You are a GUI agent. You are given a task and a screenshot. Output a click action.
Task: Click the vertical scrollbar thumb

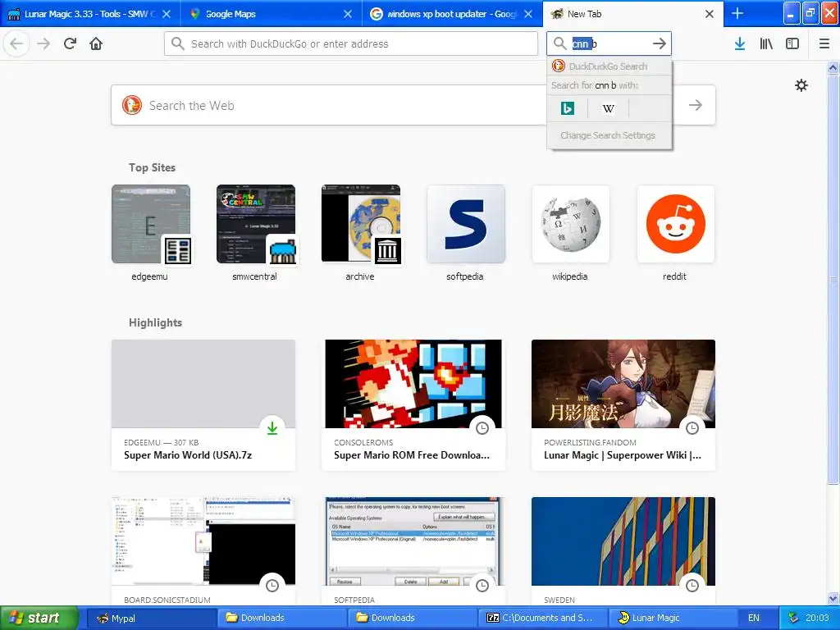click(x=833, y=279)
